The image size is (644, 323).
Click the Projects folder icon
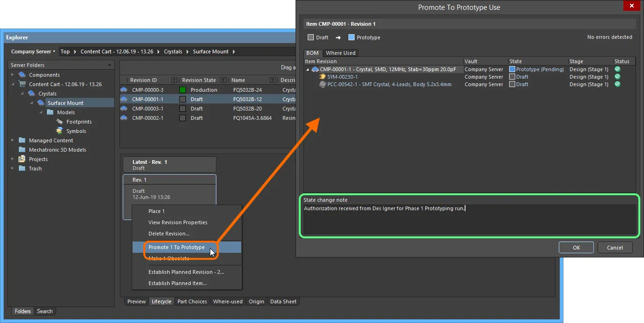coord(22,159)
